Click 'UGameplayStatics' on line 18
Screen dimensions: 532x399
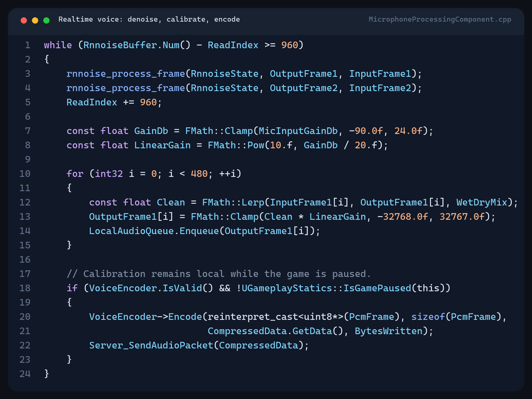(287, 288)
